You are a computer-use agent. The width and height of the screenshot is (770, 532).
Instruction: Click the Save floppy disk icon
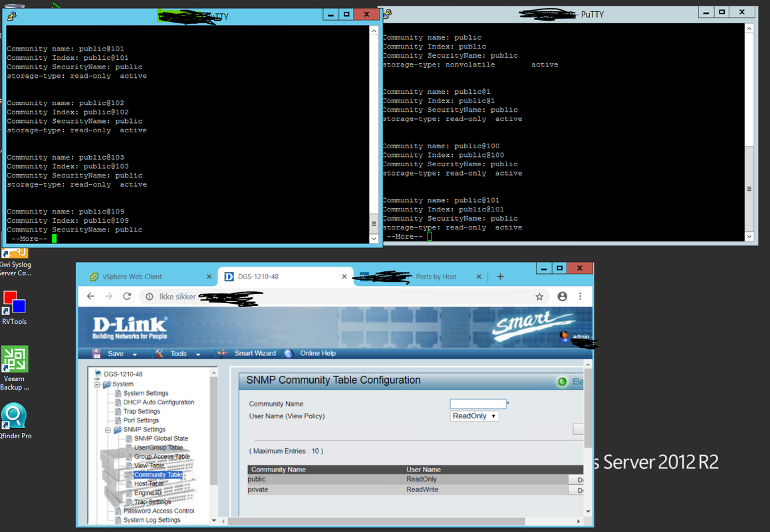pyautogui.click(x=96, y=354)
